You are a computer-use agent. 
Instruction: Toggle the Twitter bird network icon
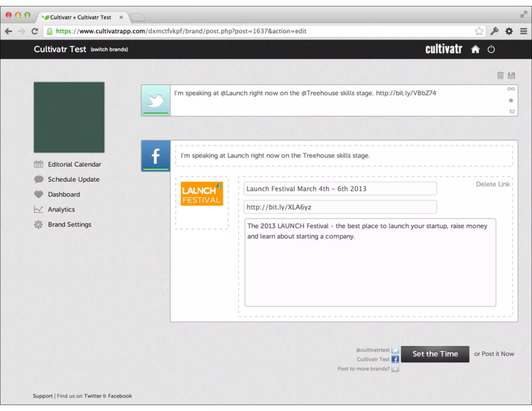click(156, 100)
